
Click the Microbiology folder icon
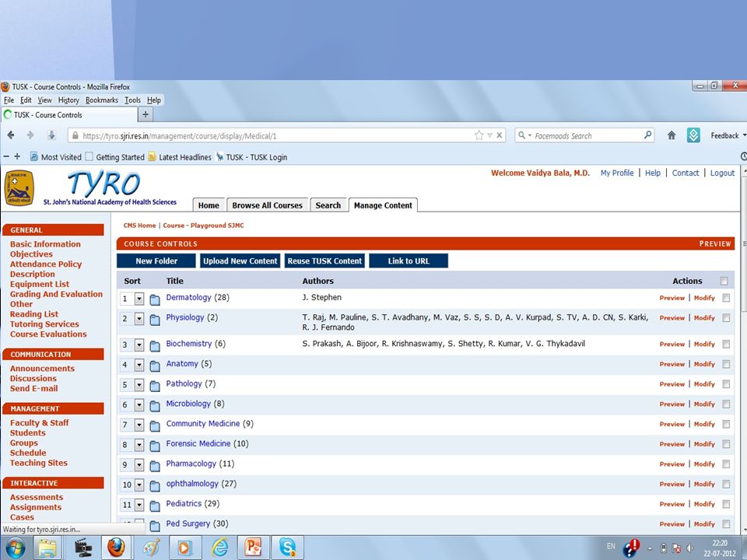pyautogui.click(x=155, y=406)
